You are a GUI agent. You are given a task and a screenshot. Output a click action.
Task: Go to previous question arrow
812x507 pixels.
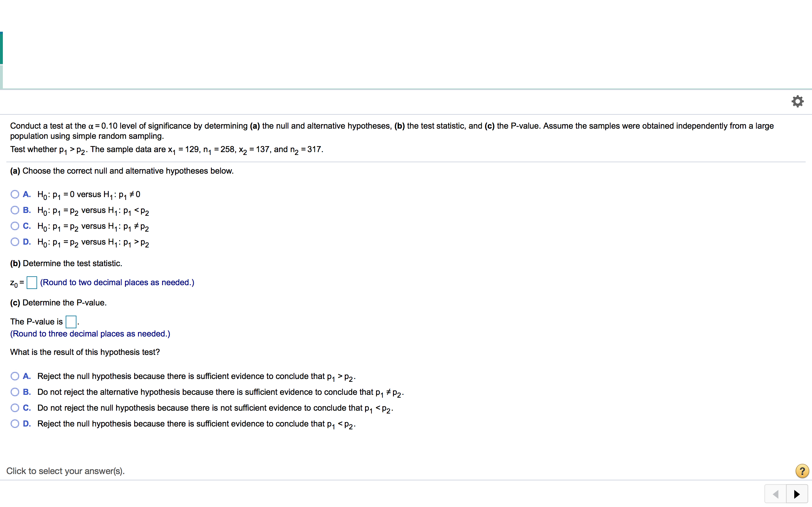(x=776, y=494)
